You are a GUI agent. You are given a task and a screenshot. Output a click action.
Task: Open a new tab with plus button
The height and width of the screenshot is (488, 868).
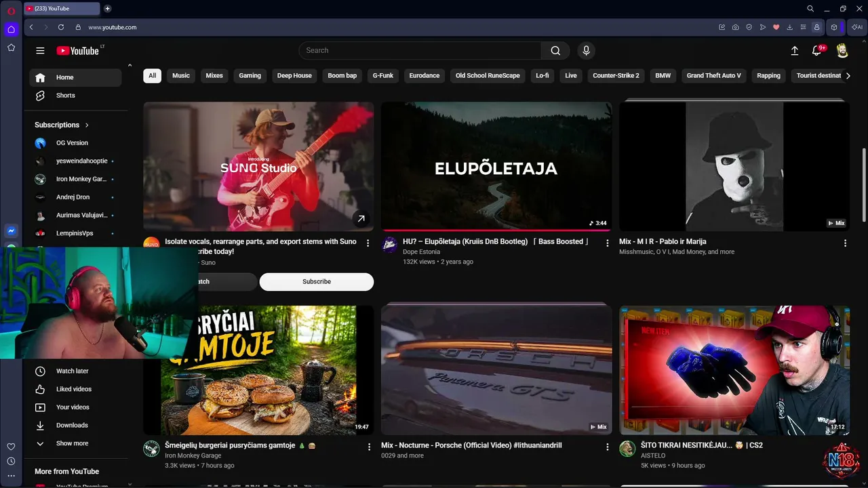(107, 9)
